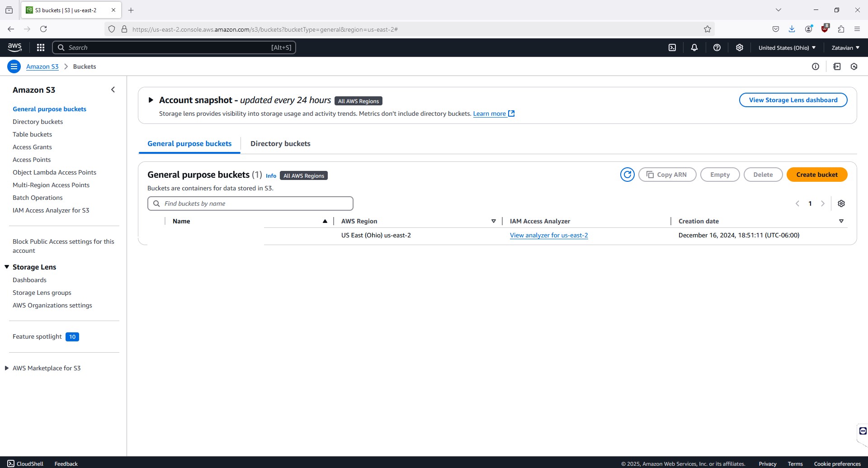868x468 pixels.
Task: Open Batch Operations in the sidebar
Action: [38, 198]
